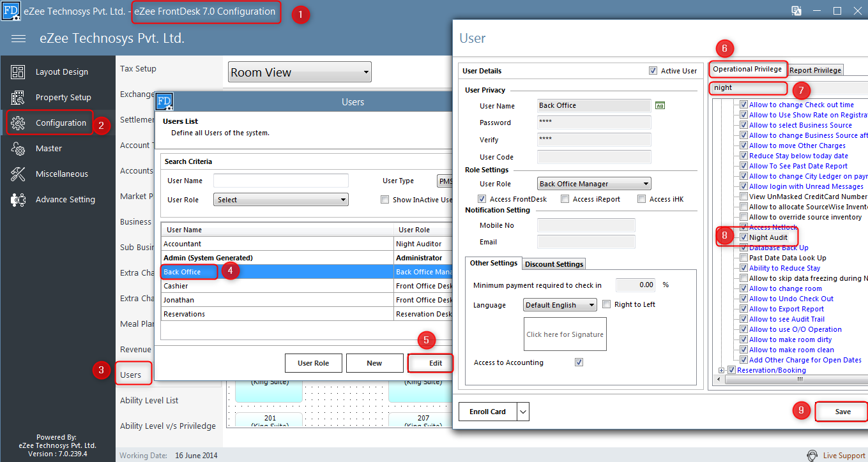Click the Master sidebar icon
868x462 pixels.
[x=18, y=149]
